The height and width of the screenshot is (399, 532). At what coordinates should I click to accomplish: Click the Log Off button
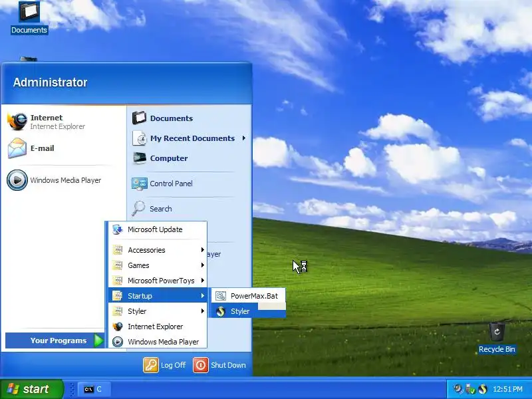coord(164,365)
